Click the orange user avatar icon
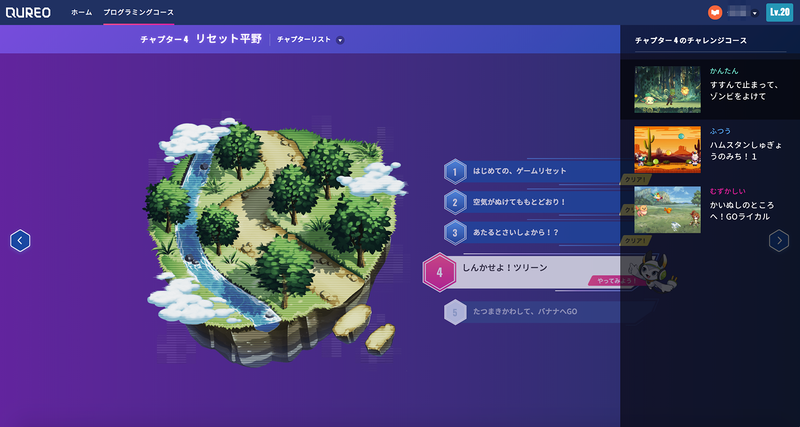The width and height of the screenshot is (800, 427). point(715,13)
